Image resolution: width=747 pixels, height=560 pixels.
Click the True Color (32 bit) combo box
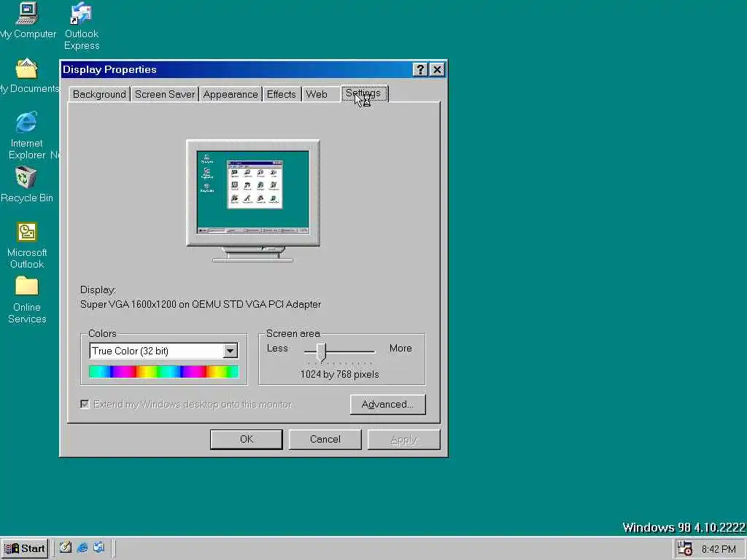[x=163, y=351]
